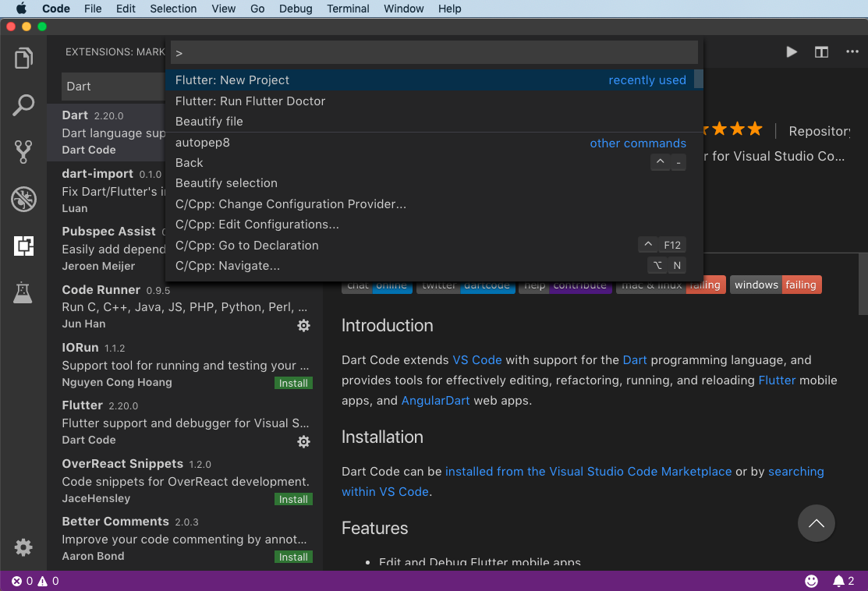Open the View menu
The height and width of the screenshot is (591, 868).
[223, 9]
